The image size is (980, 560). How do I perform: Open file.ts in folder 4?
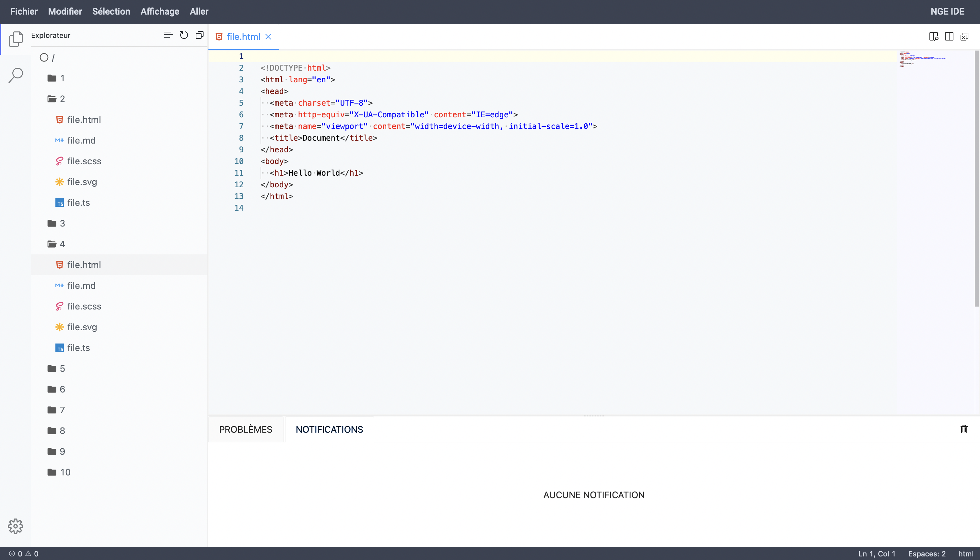119,348
